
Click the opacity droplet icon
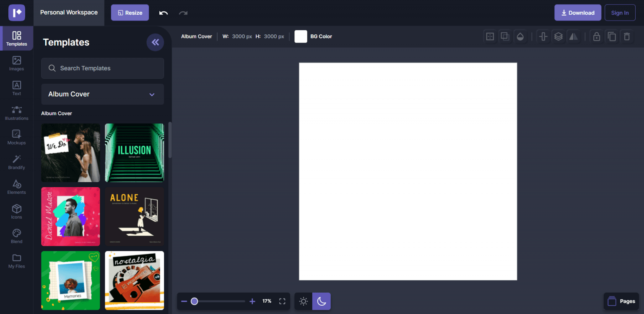click(x=520, y=36)
